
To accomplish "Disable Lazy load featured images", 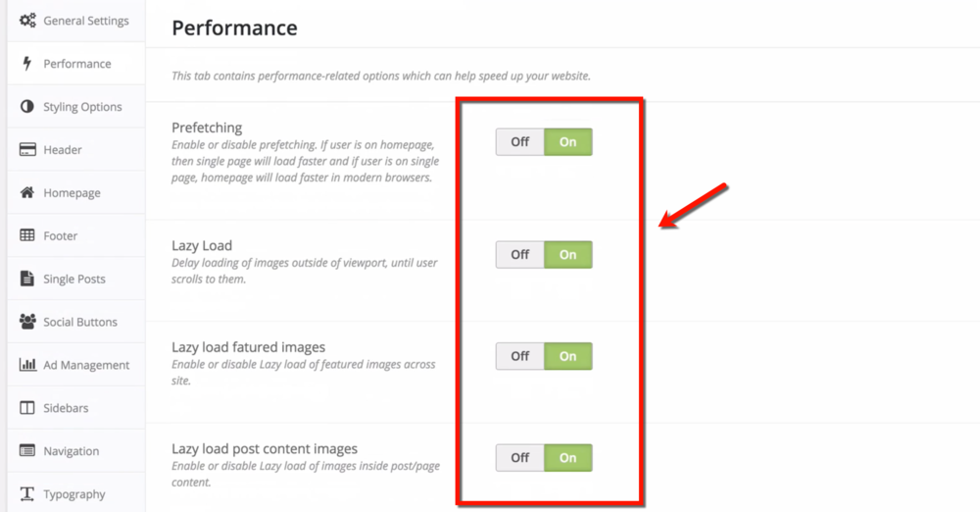I will [520, 356].
